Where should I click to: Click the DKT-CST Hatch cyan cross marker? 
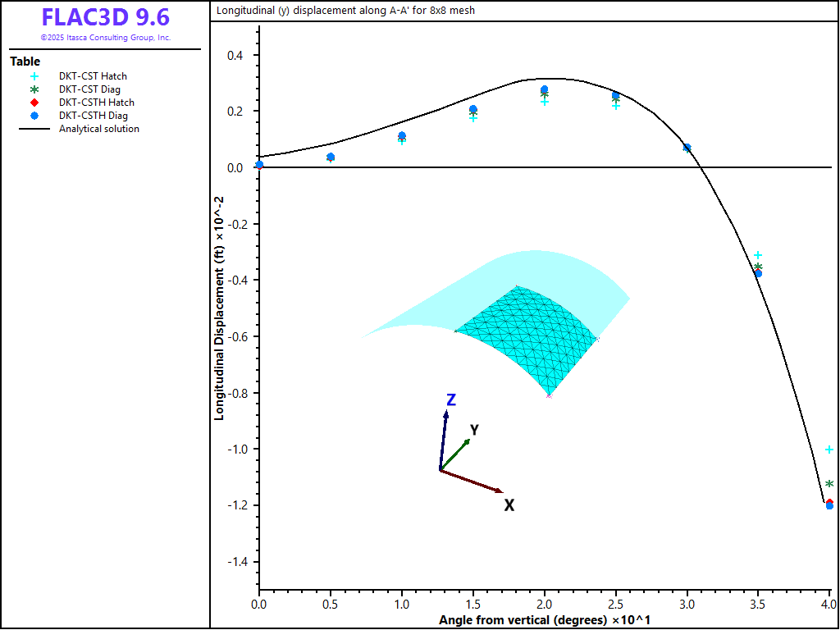(34, 76)
